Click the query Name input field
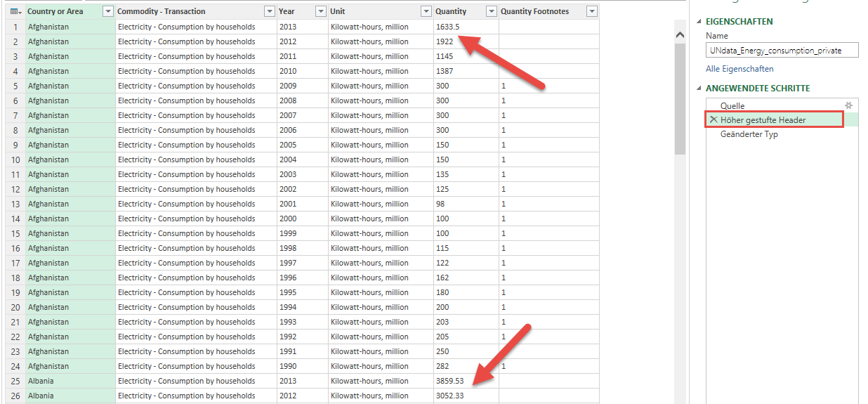This screenshot has height=404, width=868. tap(782, 51)
